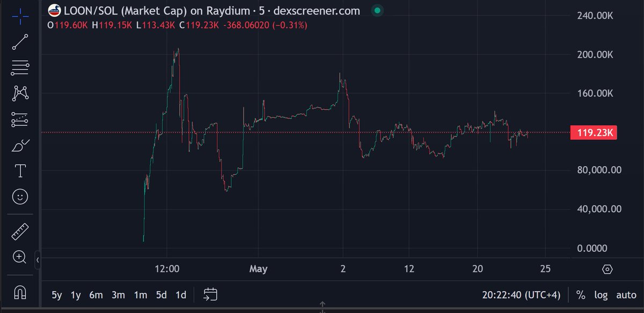Toggle percentage scale mode
The image size is (644, 313).
coord(581,294)
